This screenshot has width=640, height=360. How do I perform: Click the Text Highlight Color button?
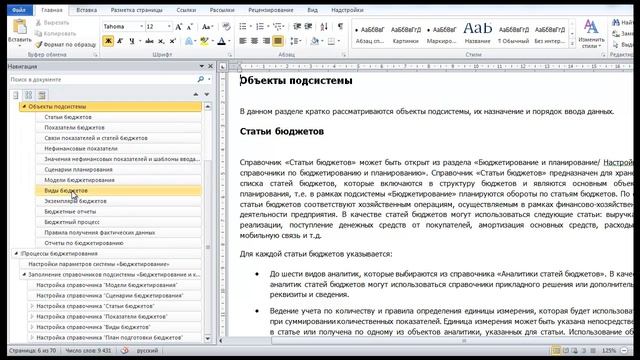(204, 41)
